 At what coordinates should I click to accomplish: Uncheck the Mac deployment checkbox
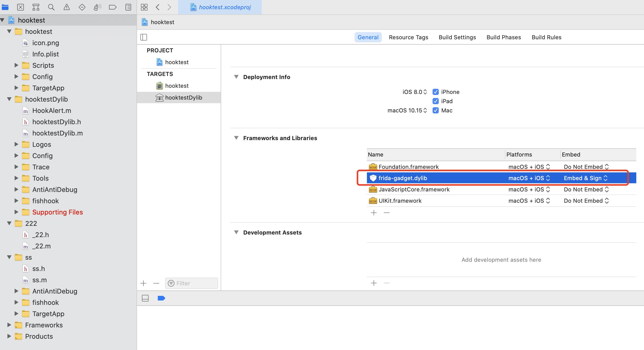435,110
